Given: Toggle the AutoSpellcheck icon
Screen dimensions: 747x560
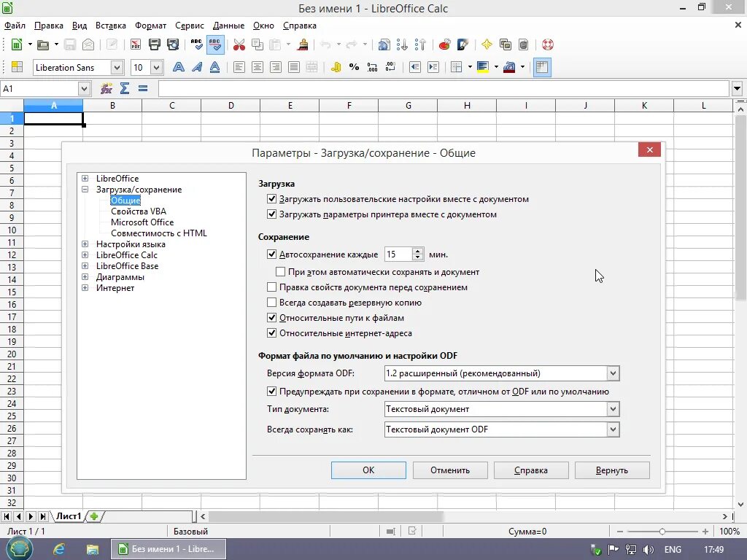Looking at the screenshot, I should click(215, 44).
